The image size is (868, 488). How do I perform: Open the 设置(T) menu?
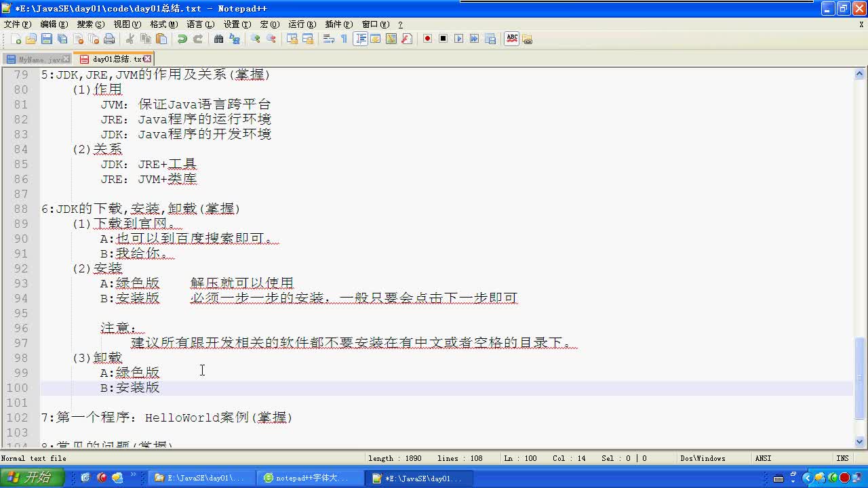pos(237,24)
